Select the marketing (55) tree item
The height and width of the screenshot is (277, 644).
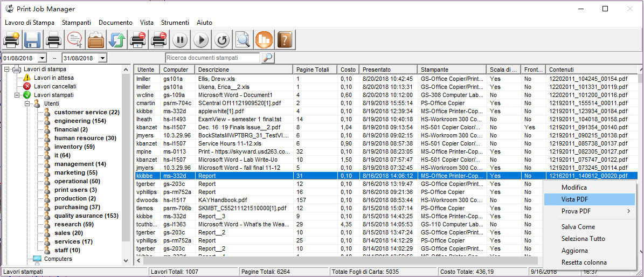[x=75, y=172]
